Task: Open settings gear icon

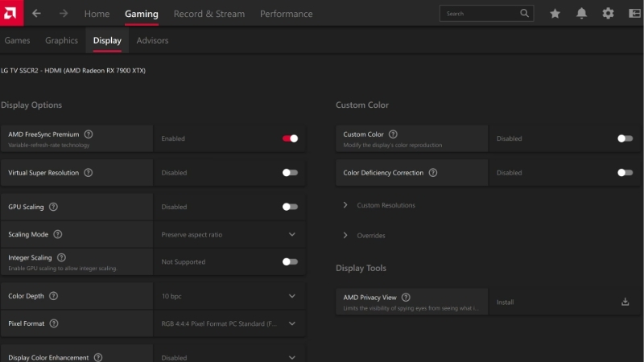Action: point(608,14)
